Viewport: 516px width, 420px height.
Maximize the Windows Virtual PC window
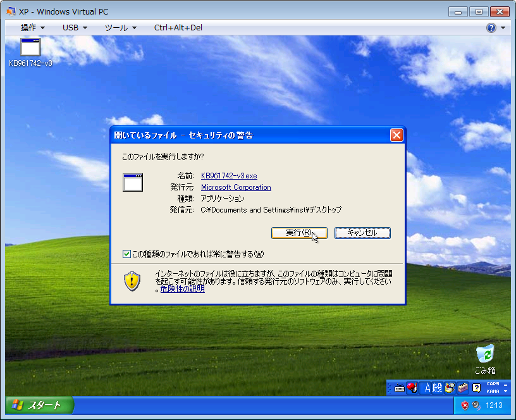coord(479,12)
